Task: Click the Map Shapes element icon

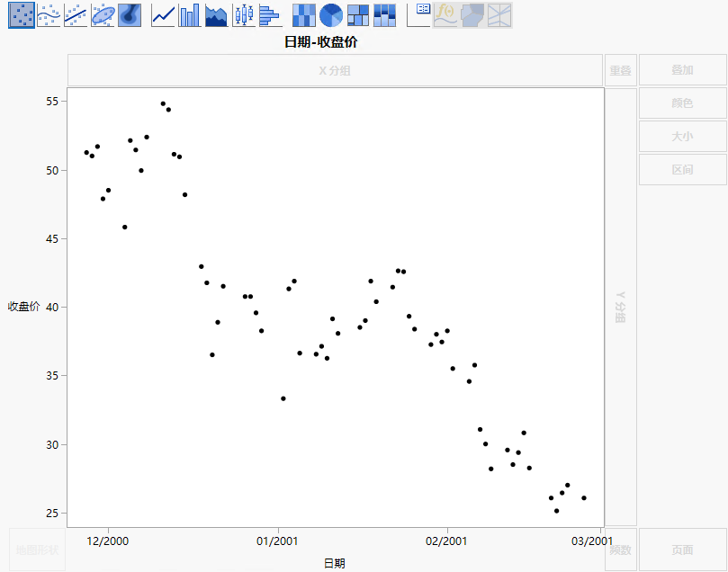Action: coord(472,15)
